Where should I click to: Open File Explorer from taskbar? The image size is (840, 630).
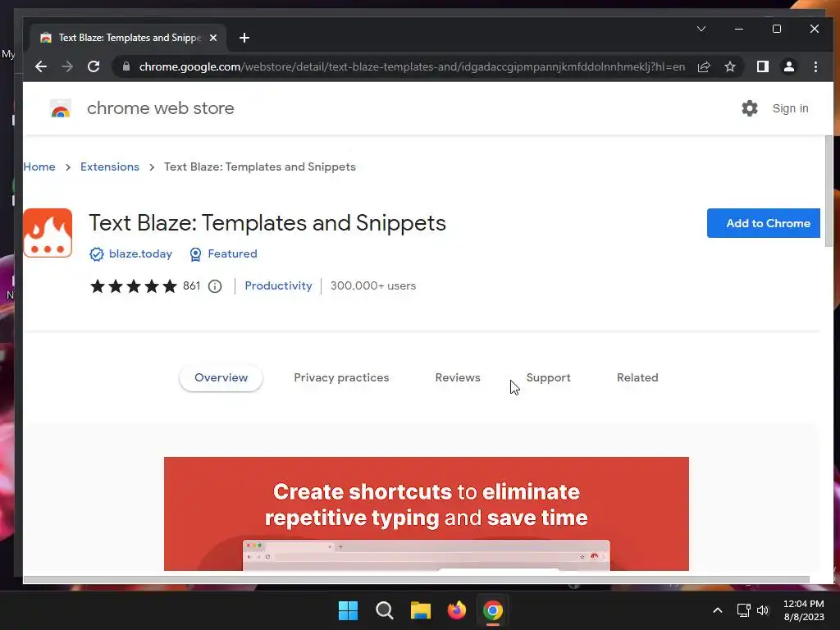(421, 610)
